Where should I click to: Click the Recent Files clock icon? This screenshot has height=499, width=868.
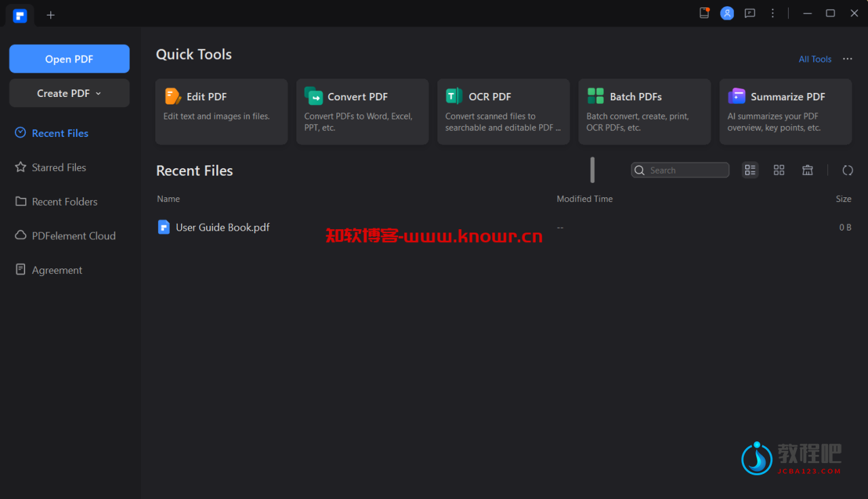click(x=20, y=133)
